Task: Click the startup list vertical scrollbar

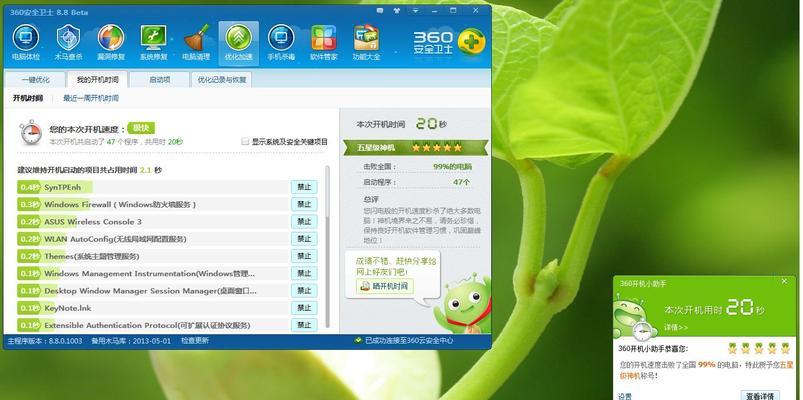Action: click(x=327, y=248)
